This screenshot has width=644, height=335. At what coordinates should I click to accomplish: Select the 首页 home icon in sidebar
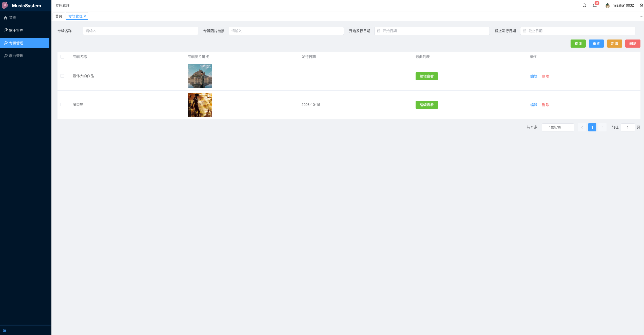point(6,18)
